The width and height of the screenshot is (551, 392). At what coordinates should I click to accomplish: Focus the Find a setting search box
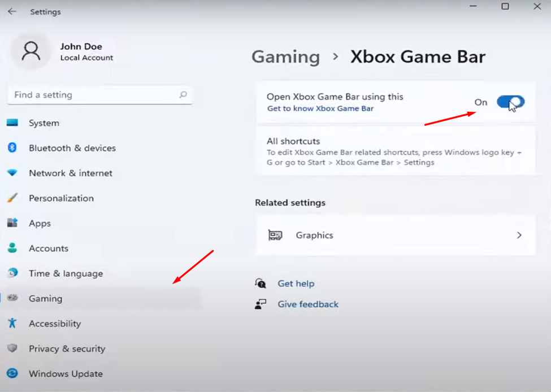pos(100,95)
